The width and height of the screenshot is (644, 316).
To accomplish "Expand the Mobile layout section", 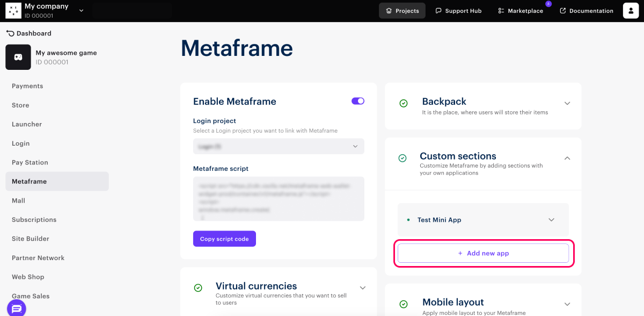I will (567, 304).
